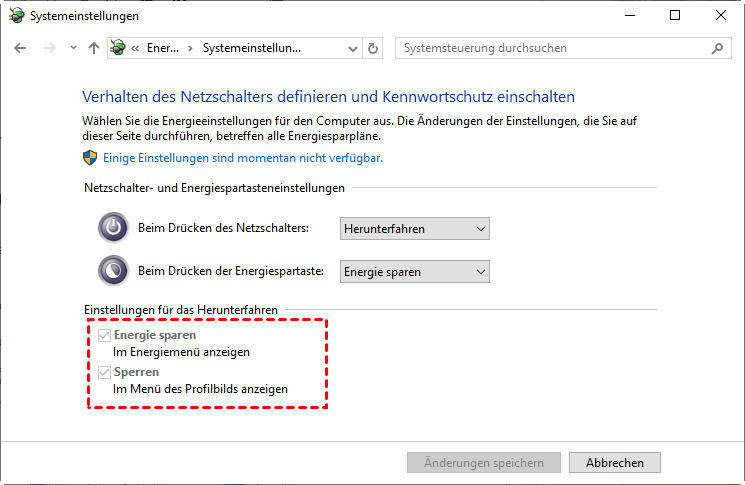Screen dimensions: 745x485
Task: Open the Herunterfahren power button dropdown
Action: coord(415,229)
